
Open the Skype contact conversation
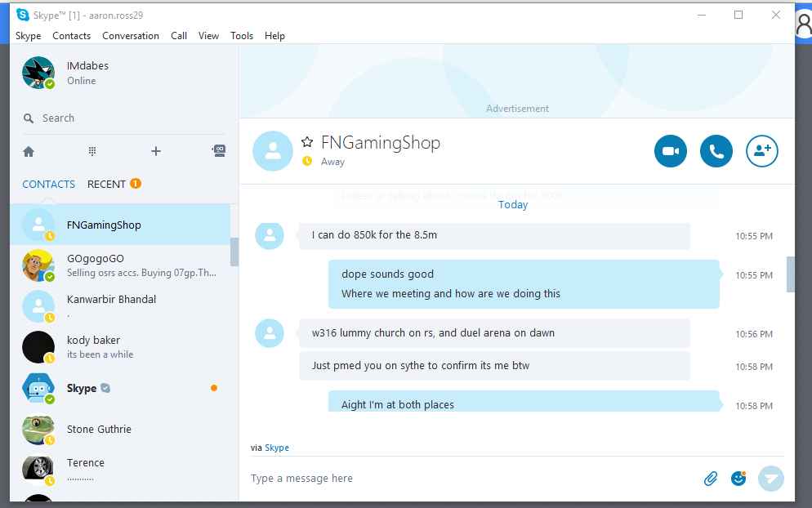(120, 389)
